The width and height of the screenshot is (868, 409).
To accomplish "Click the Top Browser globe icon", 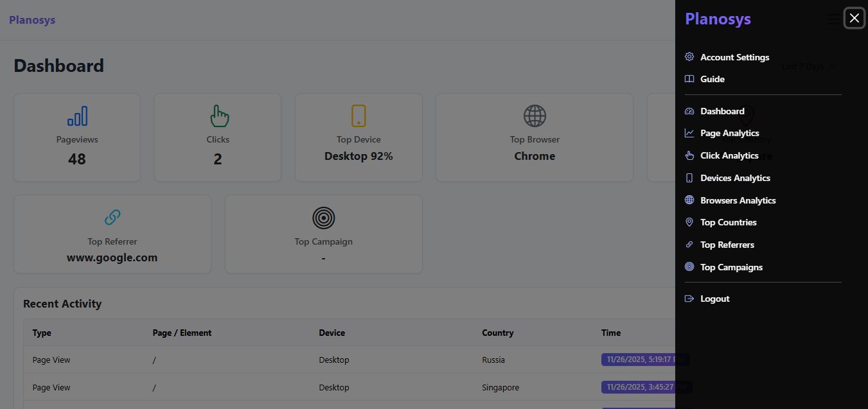I will 534,116.
